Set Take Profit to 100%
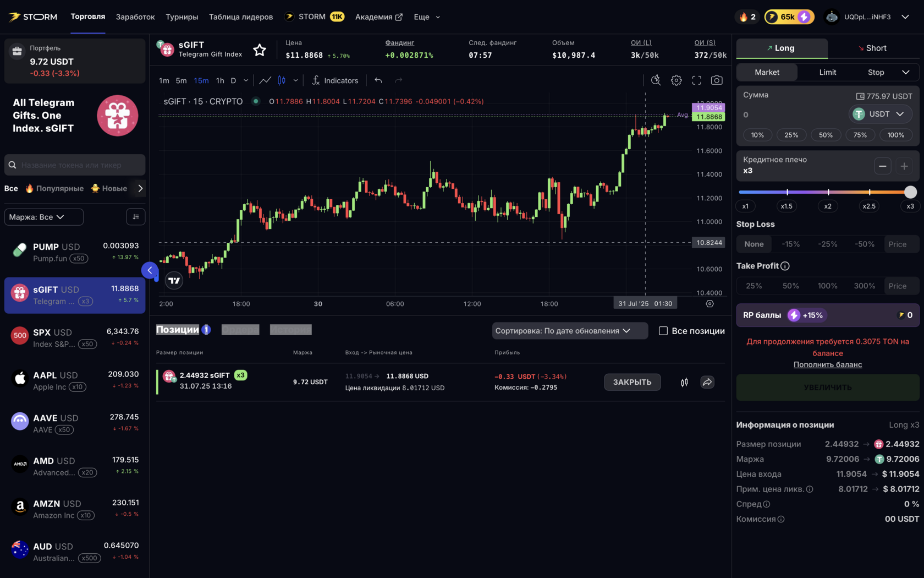The width and height of the screenshot is (924, 578). tap(828, 286)
